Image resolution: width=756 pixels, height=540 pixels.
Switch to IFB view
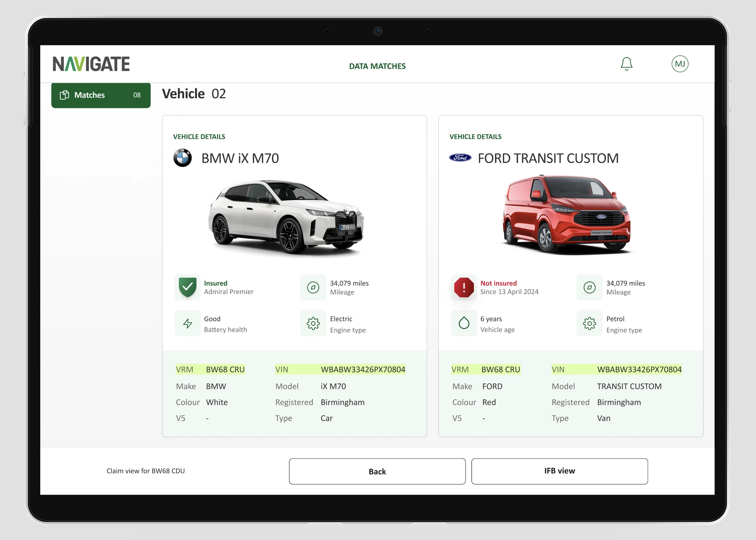[x=559, y=471]
